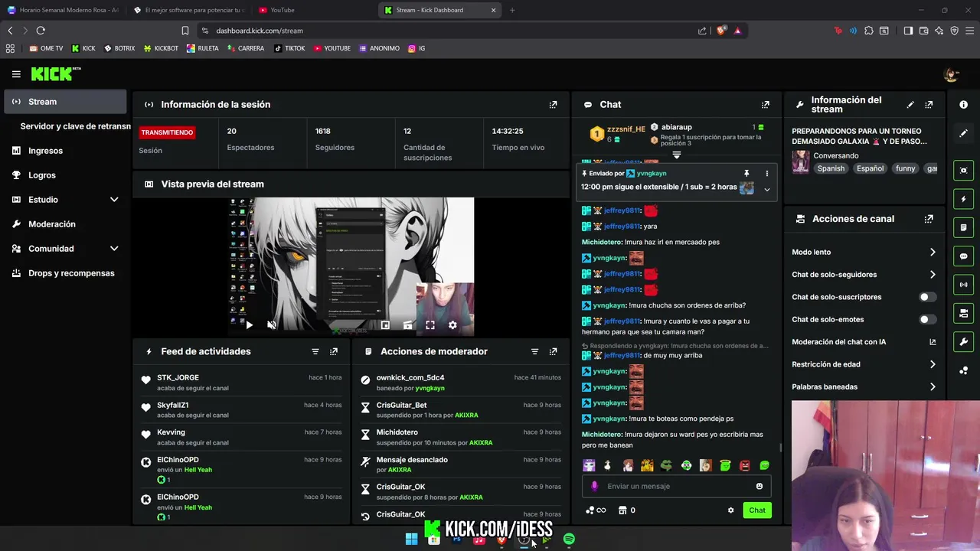980x551 pixels.
Task: Toggle the moderator actions document icon in sidebar
Action: 963,227
